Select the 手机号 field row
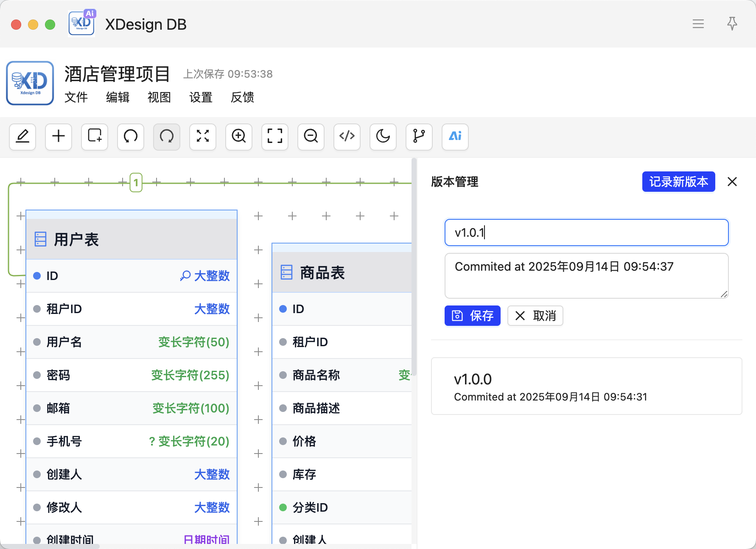Image resolution: width=756 pixels, height=549 pixels. pyautogui.click(x=132, y=441)
